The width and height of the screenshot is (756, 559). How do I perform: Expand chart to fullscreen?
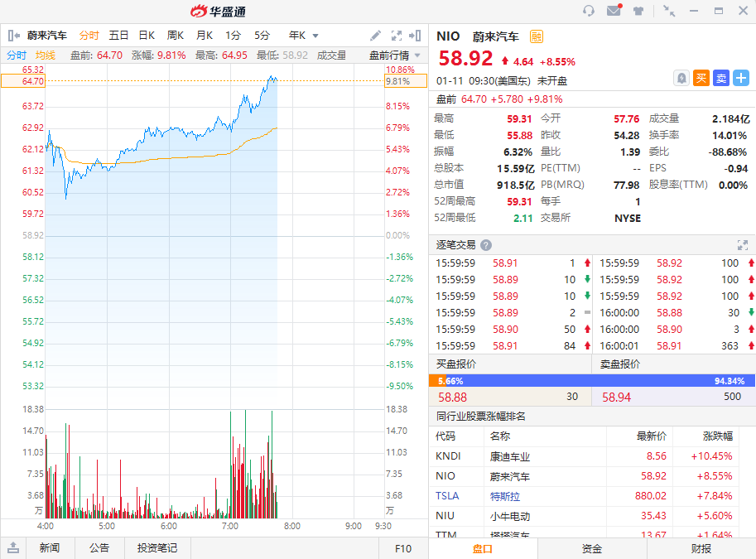[x=397, y=36]
